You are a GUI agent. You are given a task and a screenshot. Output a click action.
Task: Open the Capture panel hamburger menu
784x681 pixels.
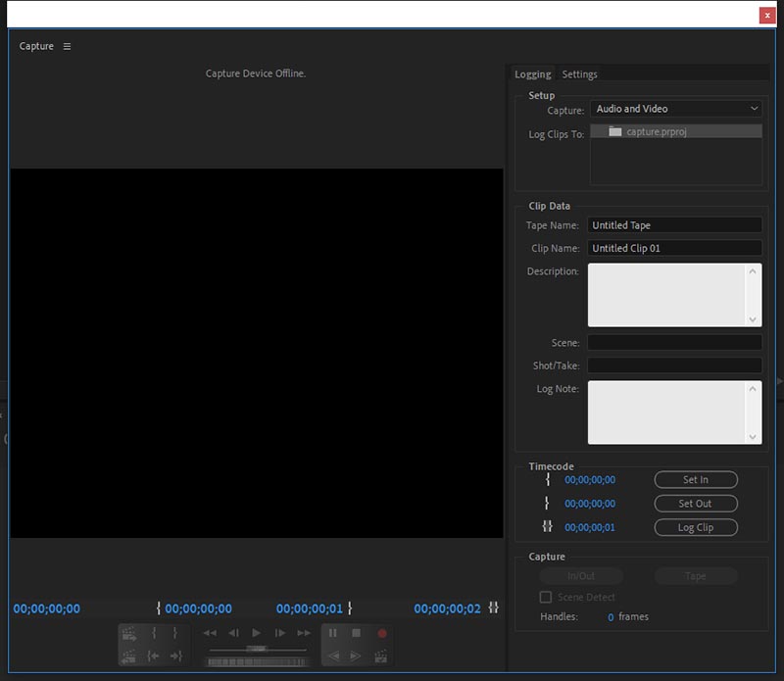(x=67, y=47)
